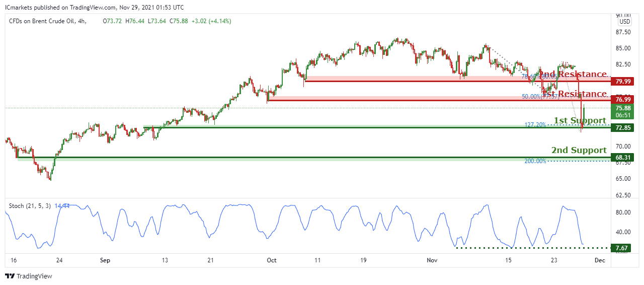The width and height of the screenshot is (644, 285).
Task: Click the USD currency label on price axis
Action: click(624, 22)
